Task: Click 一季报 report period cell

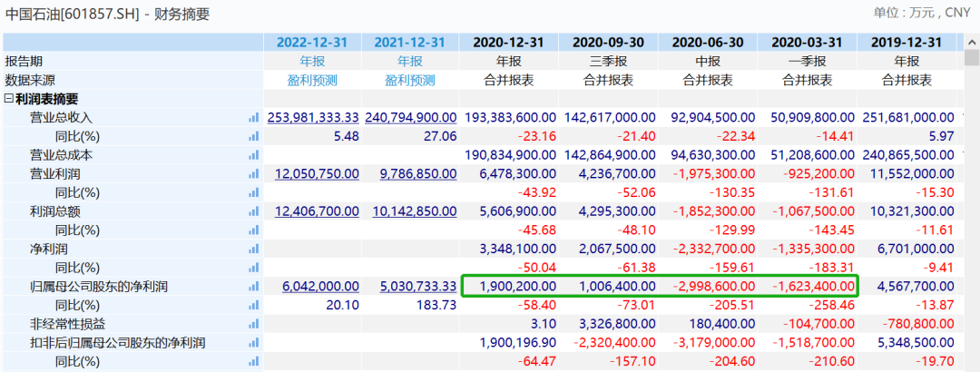Action: click(x=807, y=62)
